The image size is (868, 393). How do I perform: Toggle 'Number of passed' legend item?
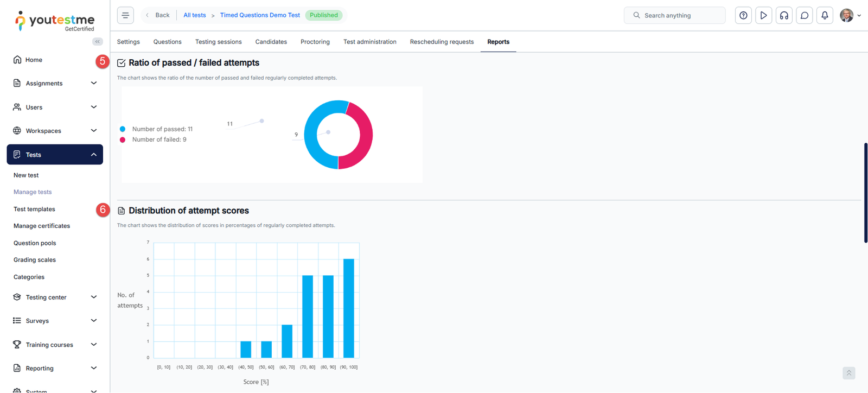point(162,129)
